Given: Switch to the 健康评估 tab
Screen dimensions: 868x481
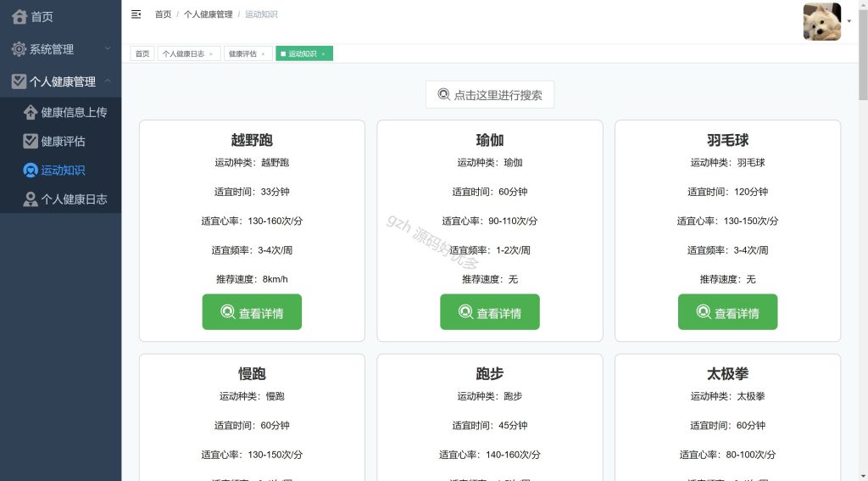Looking at the screenshot, I should (248, 53).
